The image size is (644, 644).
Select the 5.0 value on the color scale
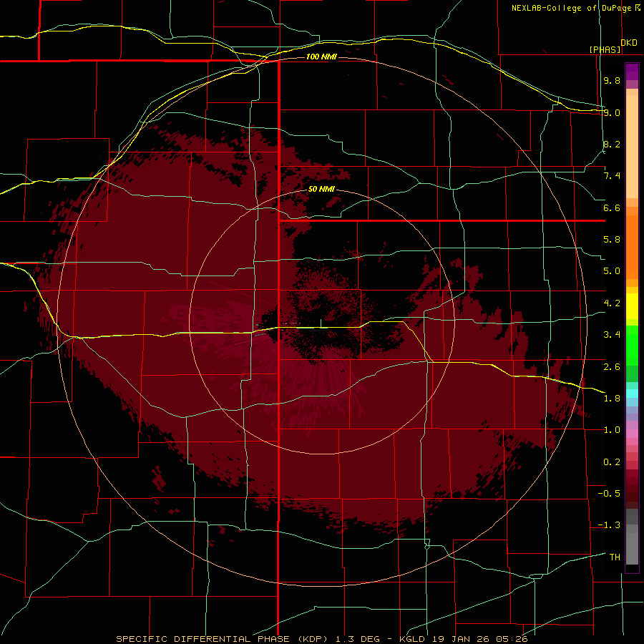(612, 271)
